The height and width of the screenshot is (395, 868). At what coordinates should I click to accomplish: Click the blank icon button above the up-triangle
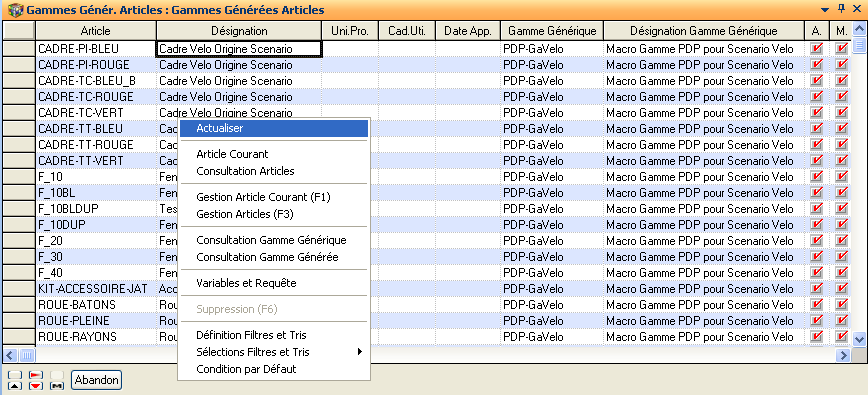(x=15, y=375)
